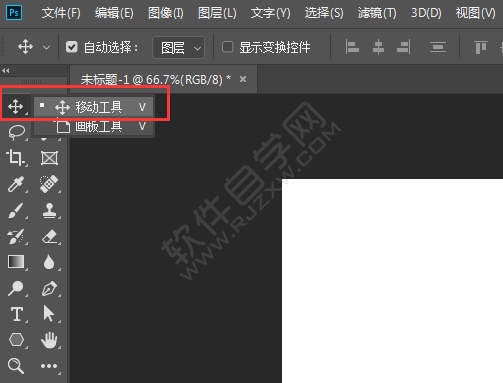Image resolution: width=503 pixels, height=383 pixels.
Task: Select the Path Selection tool
Action: [x=49, y=314]
